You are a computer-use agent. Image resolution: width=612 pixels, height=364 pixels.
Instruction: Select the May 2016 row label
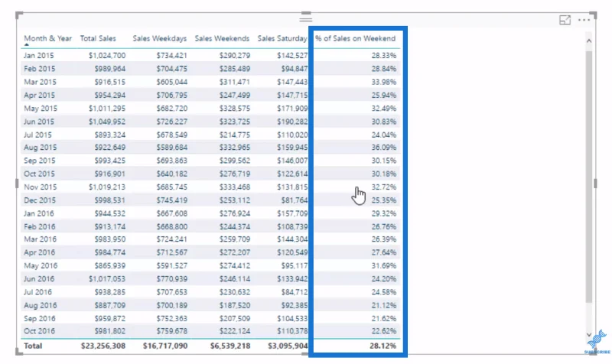click(41, 265)
